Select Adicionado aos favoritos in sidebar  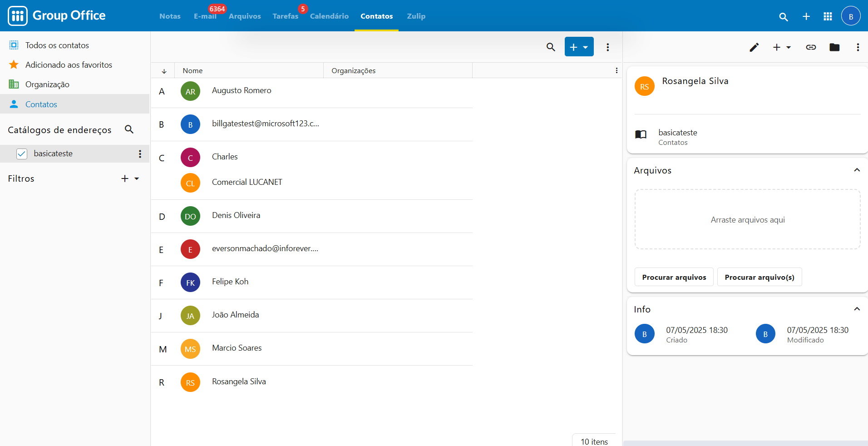click(x=69, y=65)
